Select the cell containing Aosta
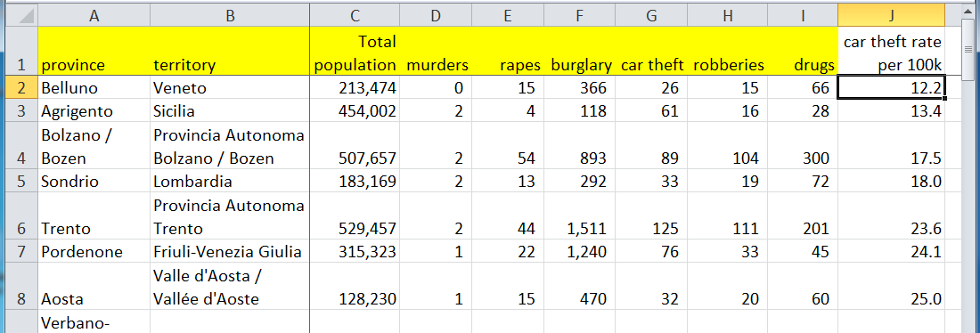The image size is (980, 333). (x=94, y=287)
